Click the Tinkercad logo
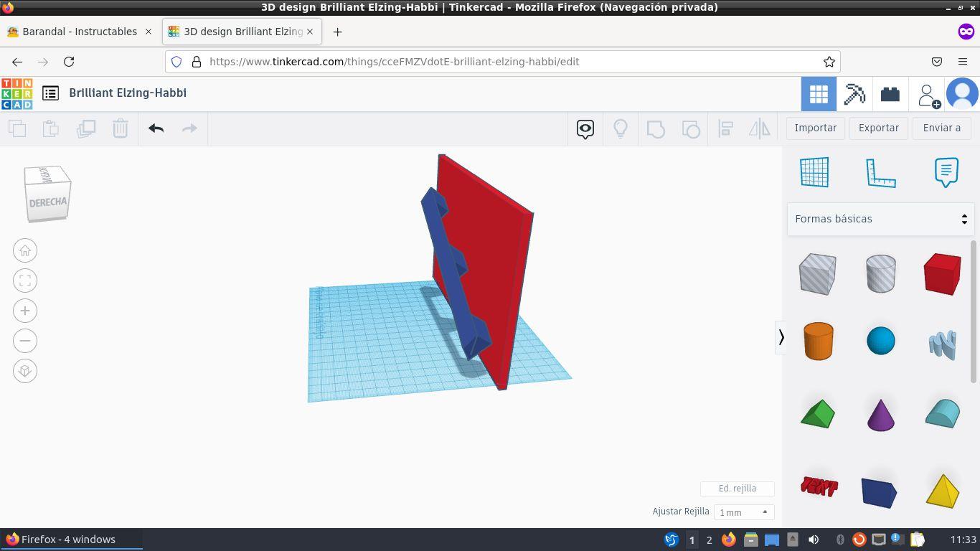 (x=17, y=93)
